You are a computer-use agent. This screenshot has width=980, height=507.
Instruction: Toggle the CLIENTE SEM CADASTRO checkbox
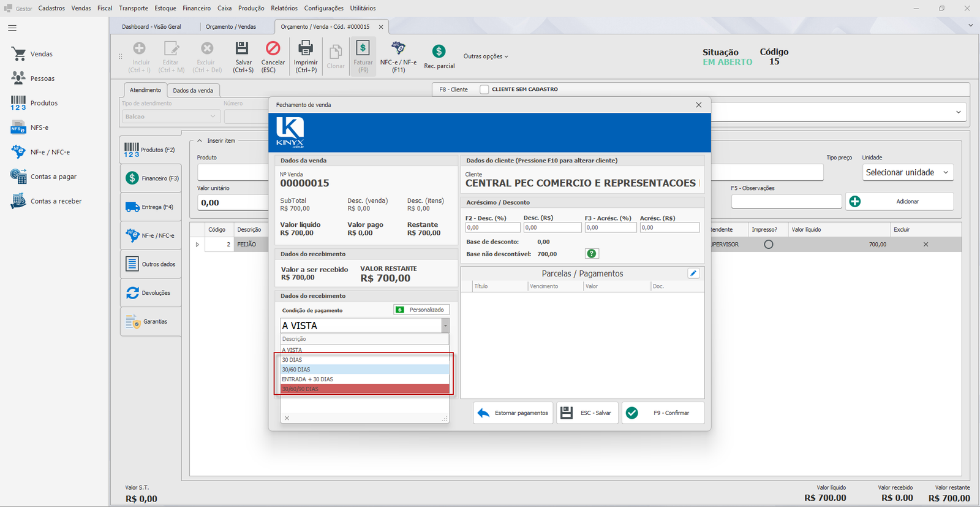(x=484, y=90)
